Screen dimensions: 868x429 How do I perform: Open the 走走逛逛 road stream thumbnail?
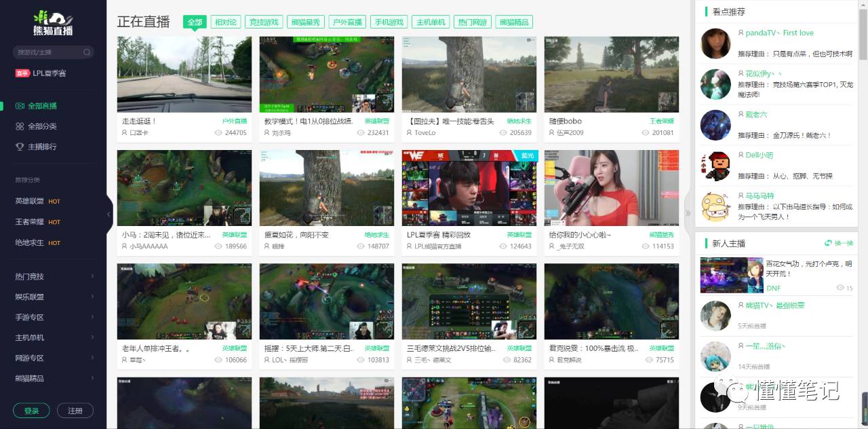(184, 75)
